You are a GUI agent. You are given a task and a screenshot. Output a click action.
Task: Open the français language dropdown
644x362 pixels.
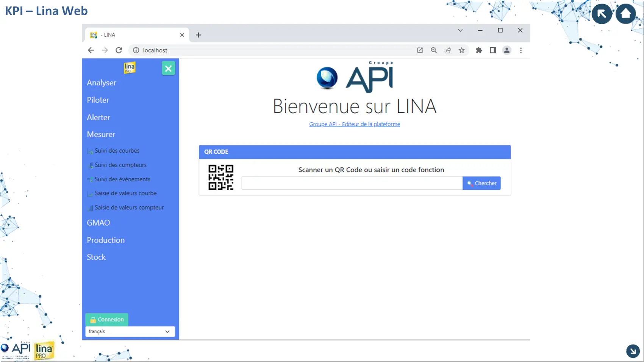(130, 331)
